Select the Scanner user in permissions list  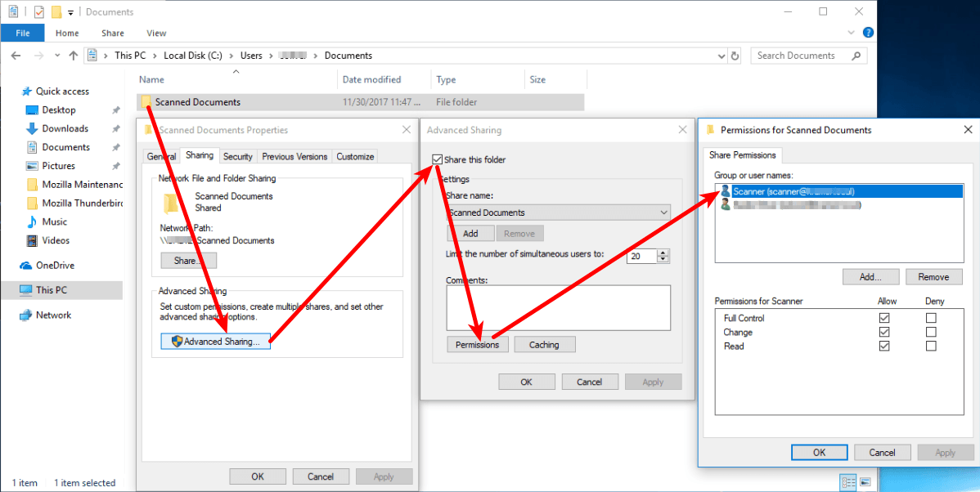click(x=793, y=191)
